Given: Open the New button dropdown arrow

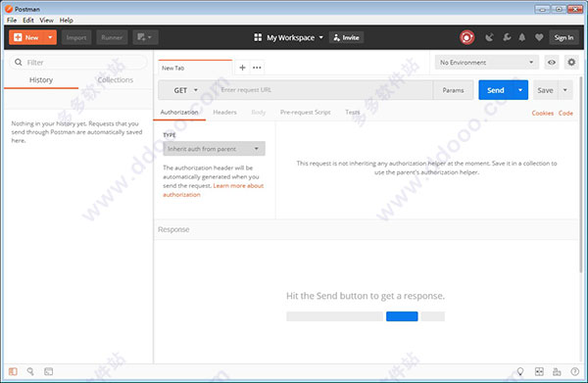Looking at the screenshot, I should coord(50,37).
